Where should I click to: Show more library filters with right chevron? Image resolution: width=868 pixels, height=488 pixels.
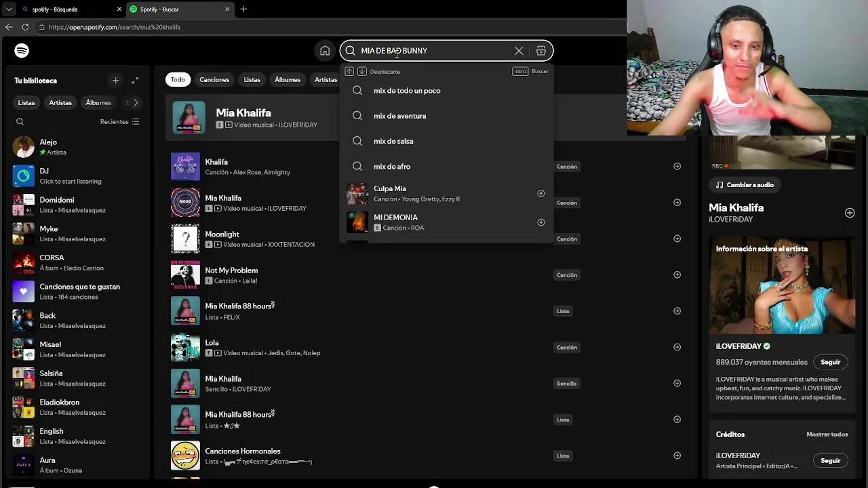coord(136,103)
